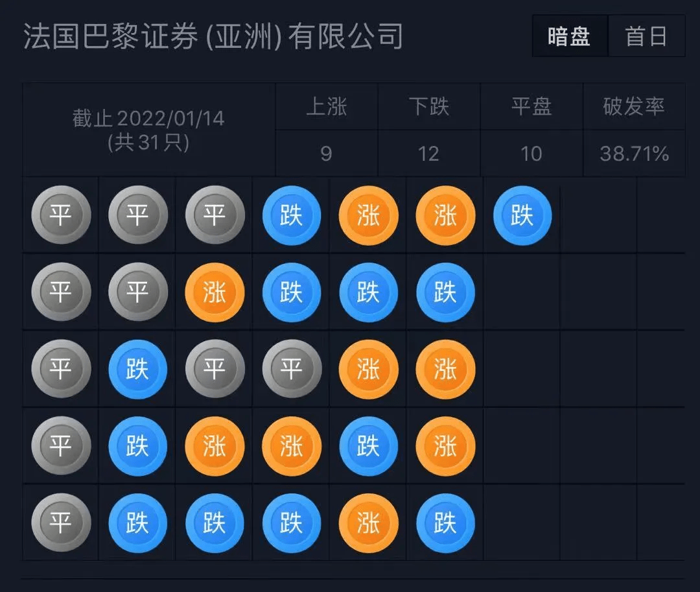
Task: Select the 平盘 count showing 10
Action: (531, 154)
